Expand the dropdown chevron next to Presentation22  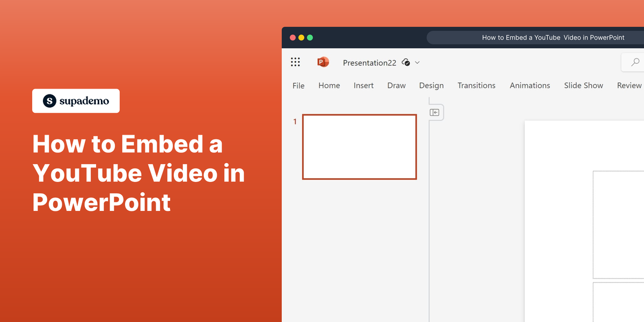pyautogui.click(x=418, y=63)
